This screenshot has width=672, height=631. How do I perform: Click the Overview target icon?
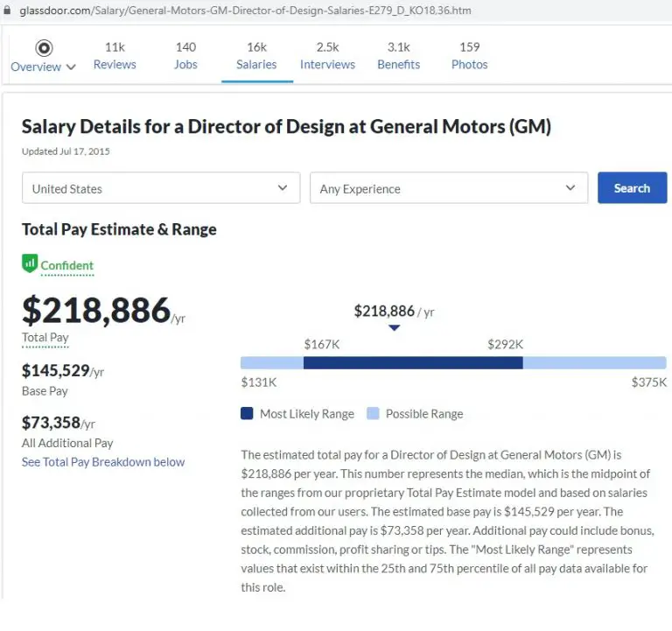coord(44,48)
